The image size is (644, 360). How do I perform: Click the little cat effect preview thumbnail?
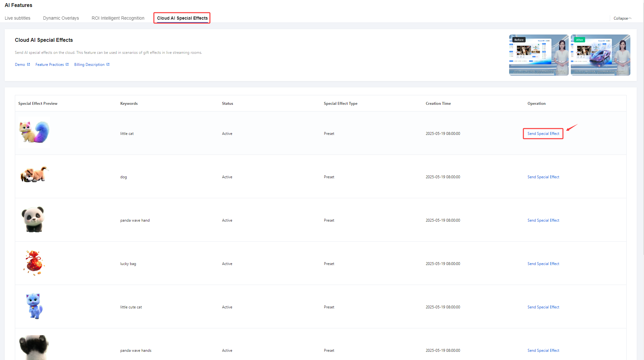pos(34,132)
